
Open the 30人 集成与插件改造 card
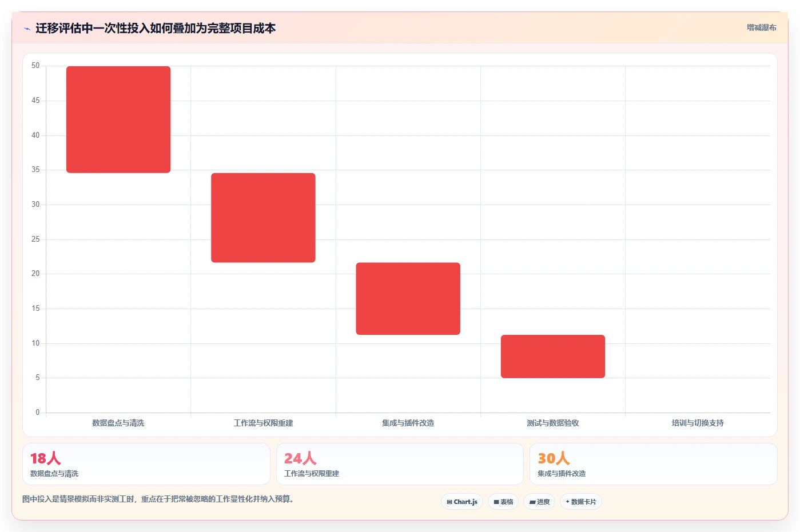point(654,464)
